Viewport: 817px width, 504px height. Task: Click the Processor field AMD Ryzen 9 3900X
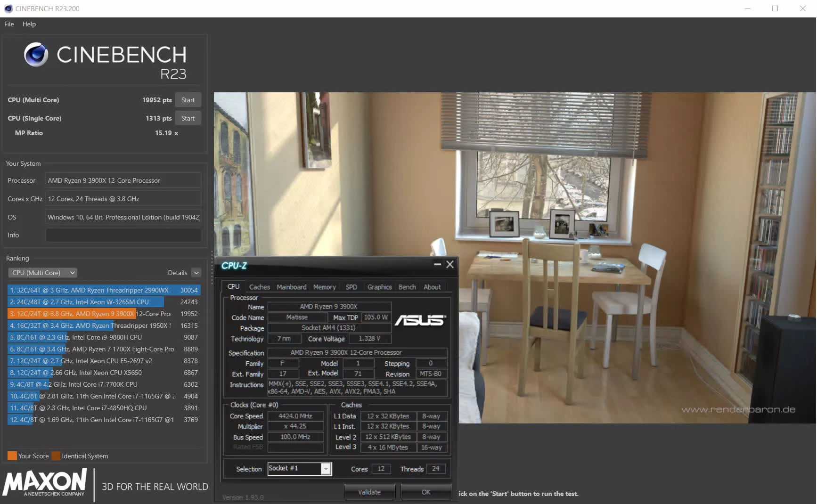click(x=123, y=180)
